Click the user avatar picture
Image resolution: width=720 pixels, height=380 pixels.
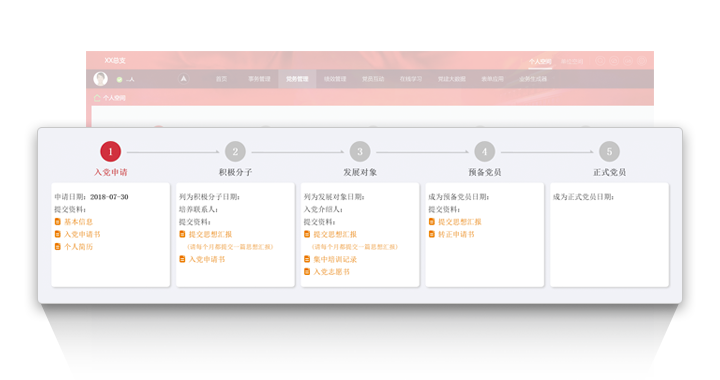(x=101, y=79)
